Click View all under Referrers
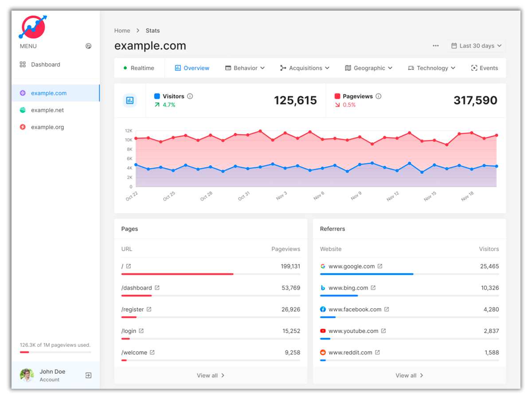The width and height of the screenshot is (532, 395). click(x=409, y=376)
